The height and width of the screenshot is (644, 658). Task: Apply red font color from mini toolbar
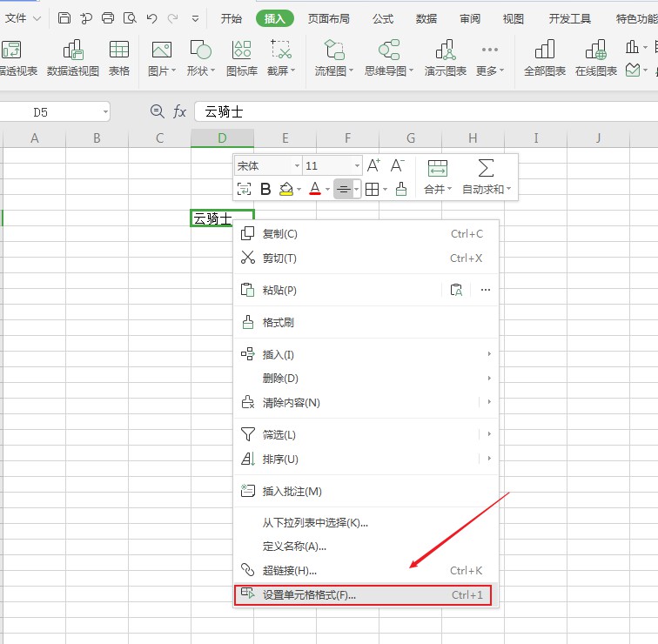click(x=315, y=189)
